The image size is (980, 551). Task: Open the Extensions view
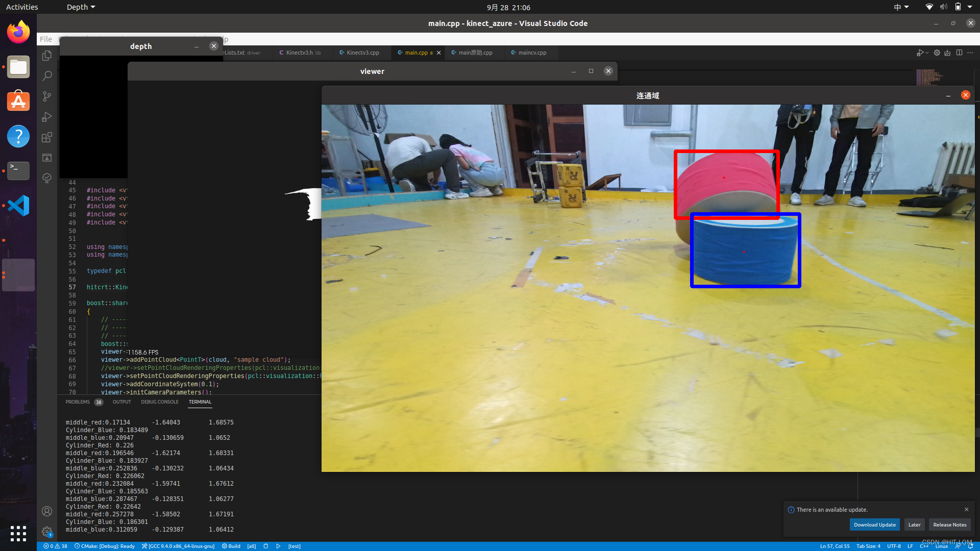tap(46, 137)
